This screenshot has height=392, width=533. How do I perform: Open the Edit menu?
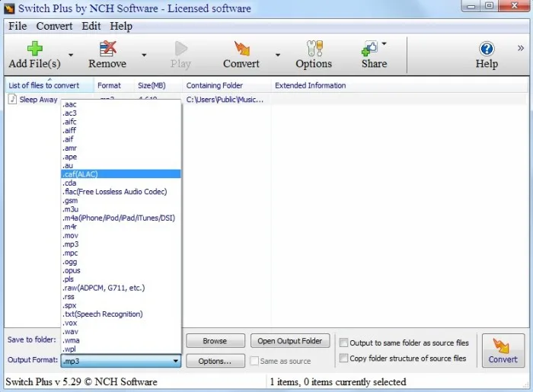coord(91,26)
